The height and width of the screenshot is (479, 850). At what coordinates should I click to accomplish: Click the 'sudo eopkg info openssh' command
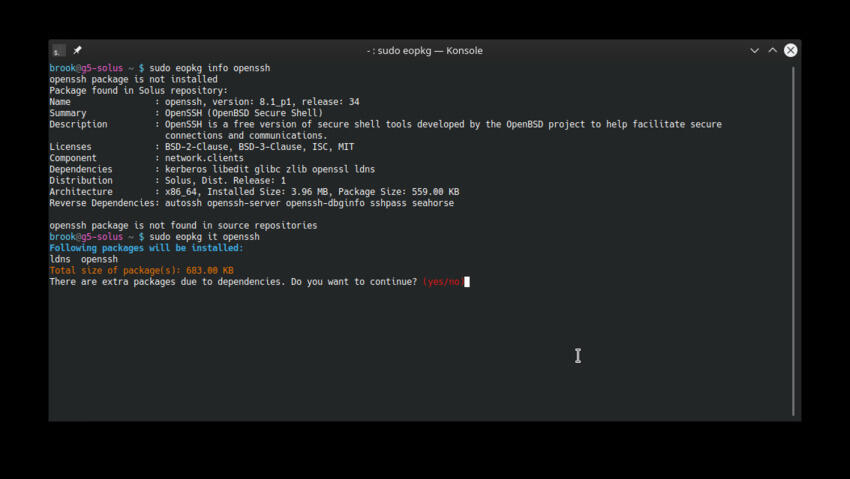click(209, 68)
